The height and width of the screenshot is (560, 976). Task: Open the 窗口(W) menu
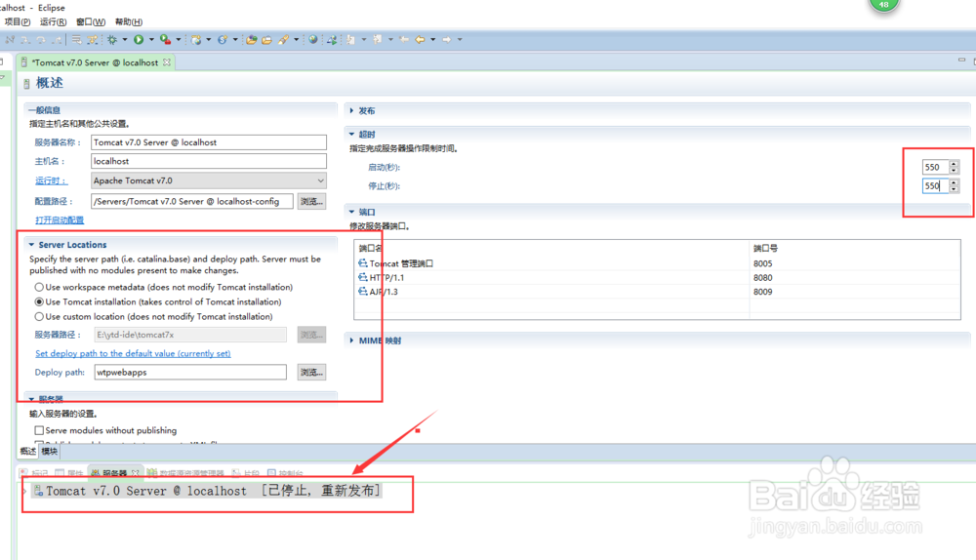tap(91, 21)
